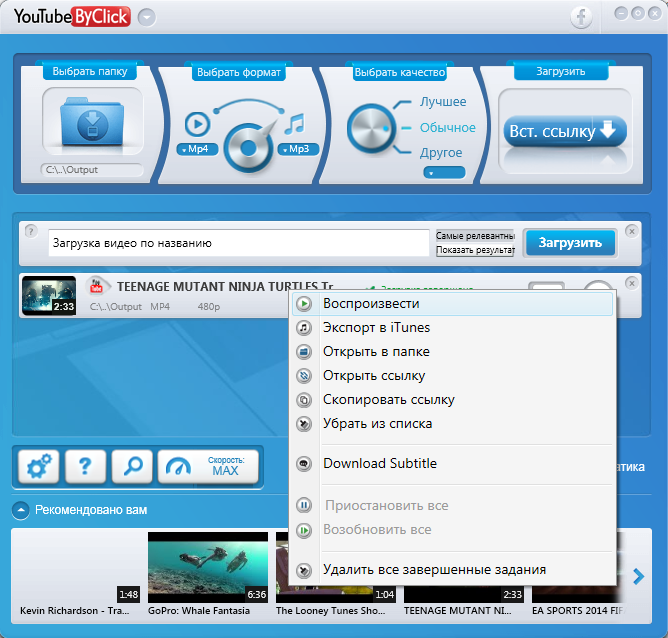Remove the Ninja Turtles download row
The width and height of the screenshot is (668, 638).
pos(632,283)
